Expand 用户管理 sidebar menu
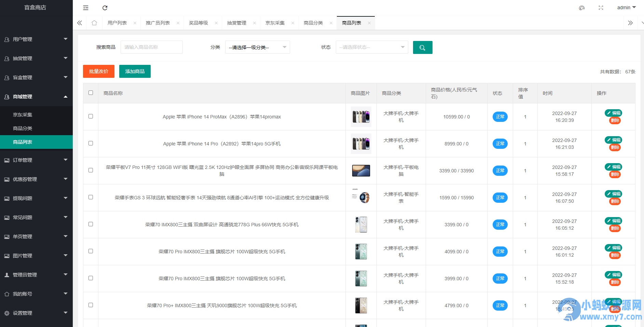Screen dimensions: 644x327 click(36, 39)
